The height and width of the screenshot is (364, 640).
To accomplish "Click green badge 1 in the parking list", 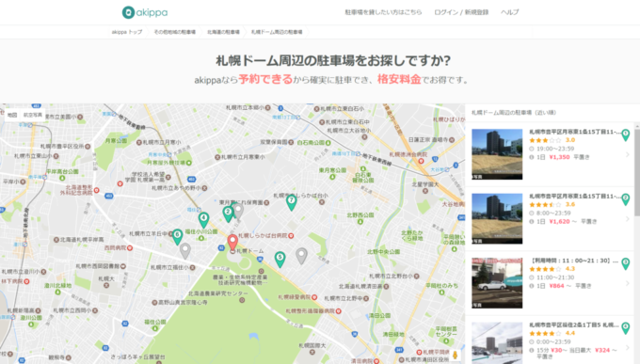I will coord(625,135).
